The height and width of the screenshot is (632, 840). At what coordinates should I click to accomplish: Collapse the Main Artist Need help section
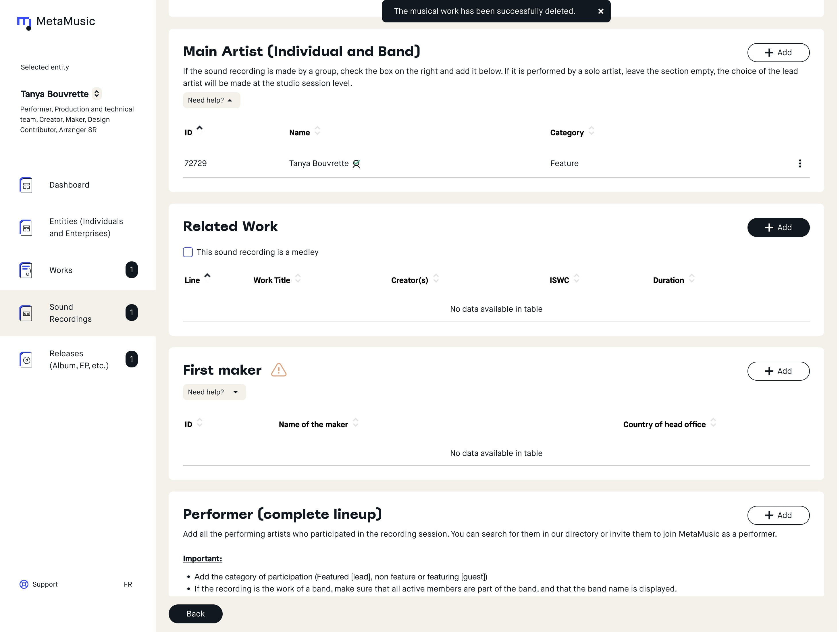click(211, 100)
